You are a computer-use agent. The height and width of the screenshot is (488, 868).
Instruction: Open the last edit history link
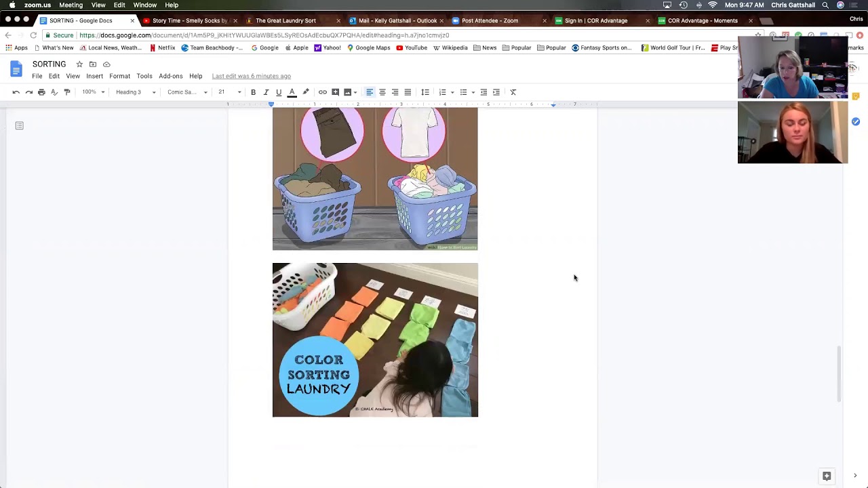pos(251,76)
